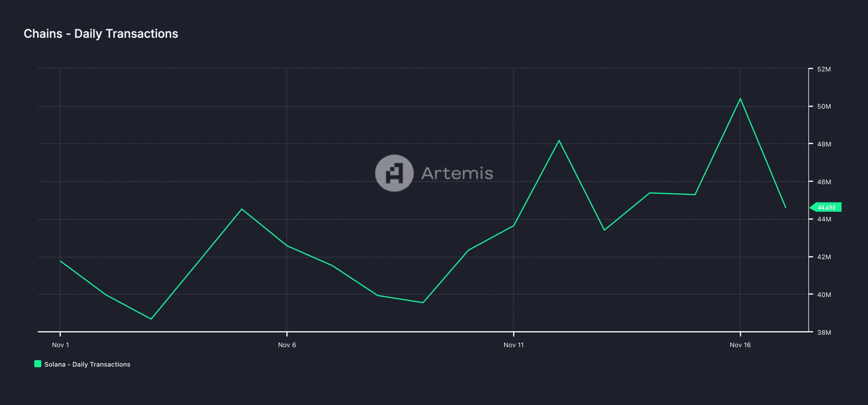
Task: Click the 48M y-axis label
Action: 824,144
